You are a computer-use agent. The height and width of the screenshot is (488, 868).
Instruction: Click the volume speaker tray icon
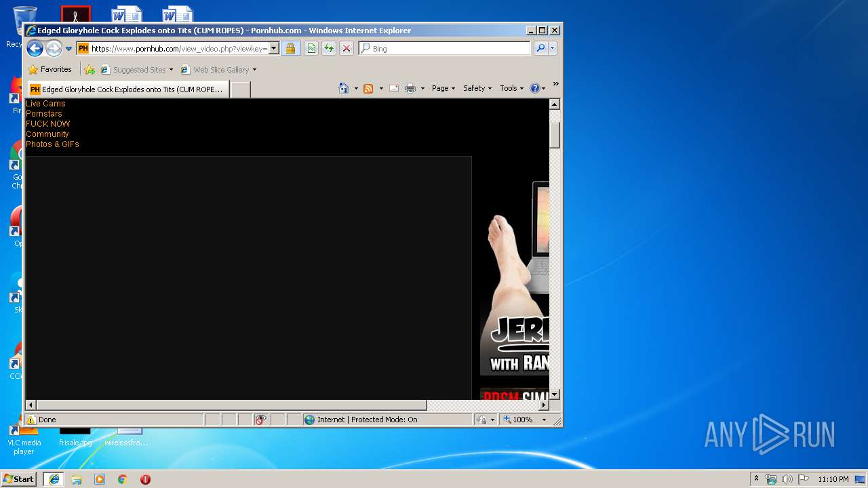pos(787,479)
